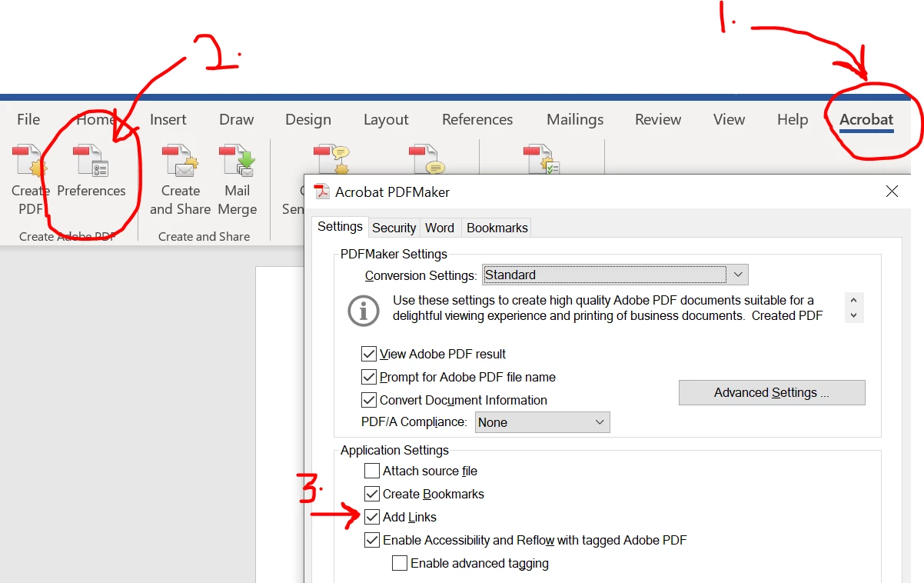Click the Acrobat PDFMaker title bar PDF icon
Viewport: 924px width, 583px height.
[321, 192]
